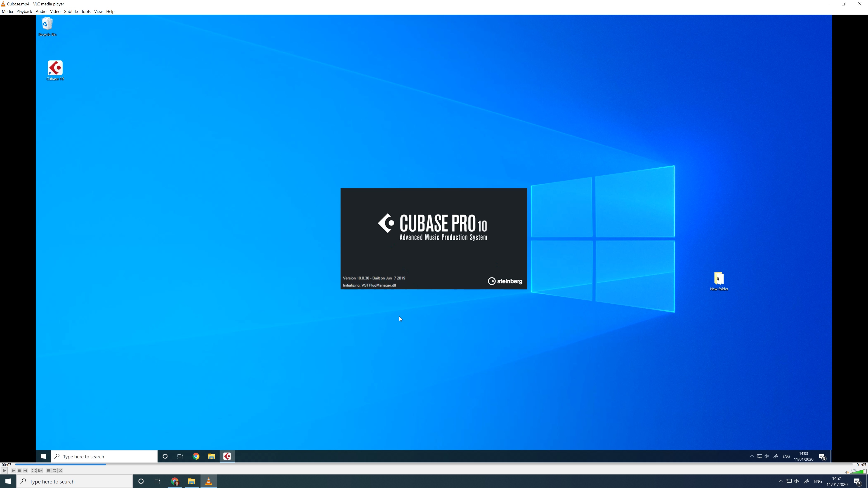
Task: Click the Chrome icon in the recorded video taskbar
Action: pyautogui.click(x=196, y=456)
